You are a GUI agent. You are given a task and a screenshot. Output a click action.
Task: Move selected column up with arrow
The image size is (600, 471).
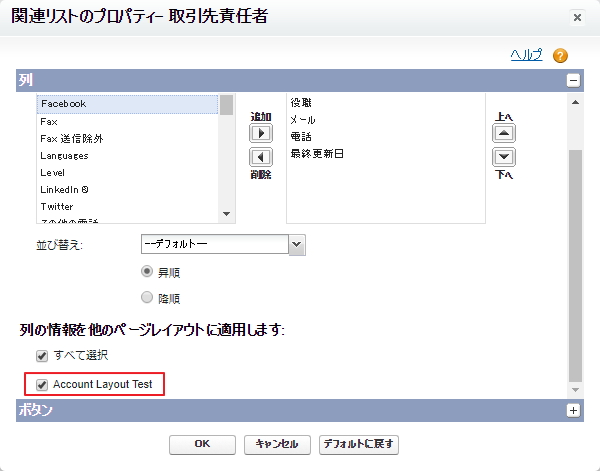(505, 133)
